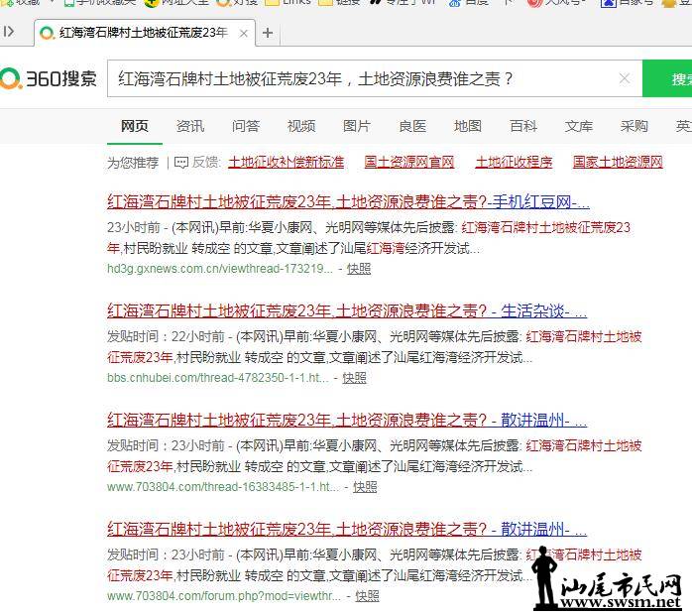Switch to the 采购 search tab
The image size is (692, 616).
634,126
